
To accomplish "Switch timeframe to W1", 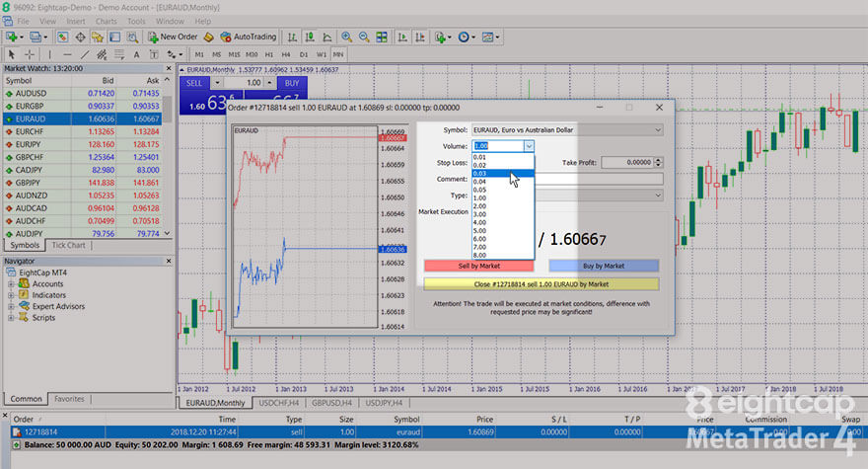I will (x=322, y=54).
